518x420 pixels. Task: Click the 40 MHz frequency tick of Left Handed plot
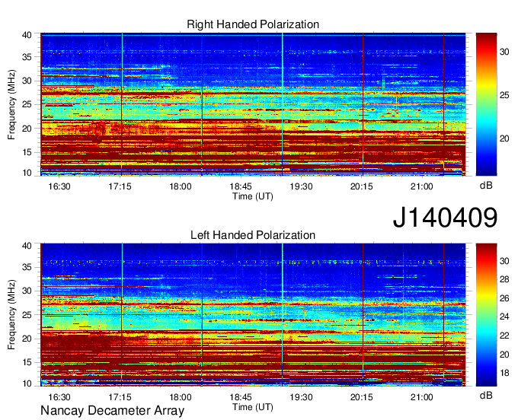click(x=27, y=246)
